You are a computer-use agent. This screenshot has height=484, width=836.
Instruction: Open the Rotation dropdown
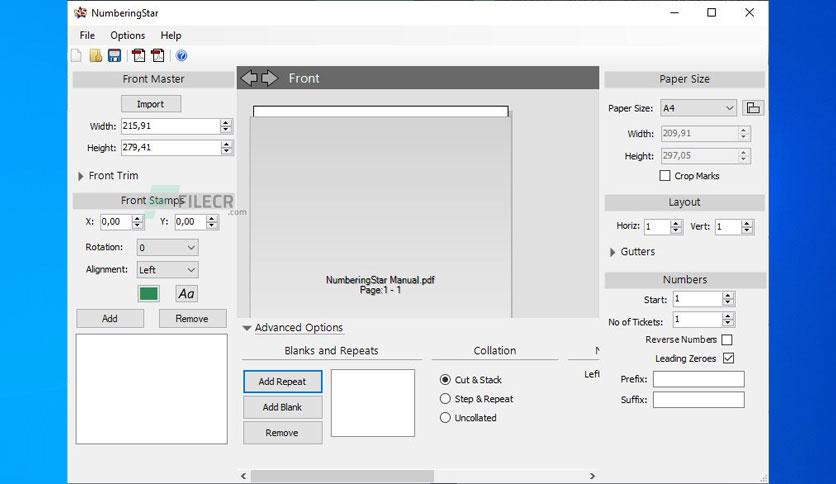coord(167,247)
